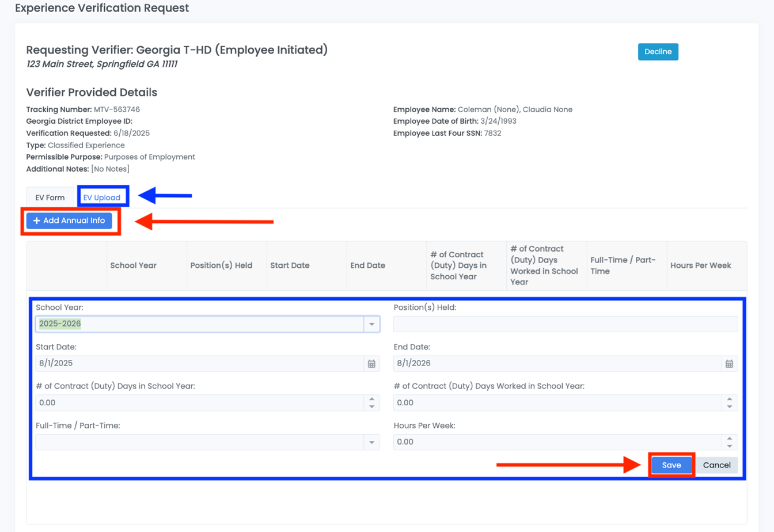
Task: Expand the School Year dropdown
Action: [x=371, y=324]
